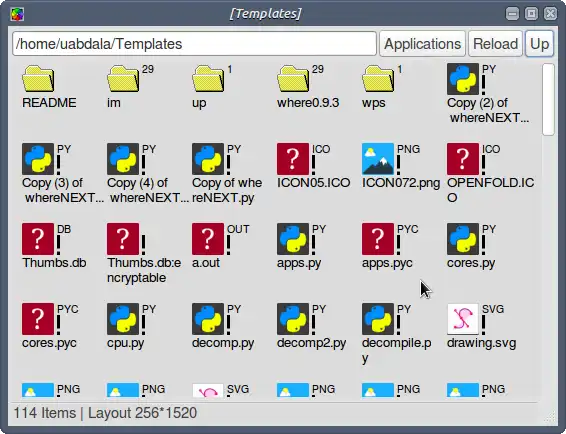Select the OPENFOLD.ICO unknown file icon
Viewport: 566px width, 434px height.
[463, 159]
